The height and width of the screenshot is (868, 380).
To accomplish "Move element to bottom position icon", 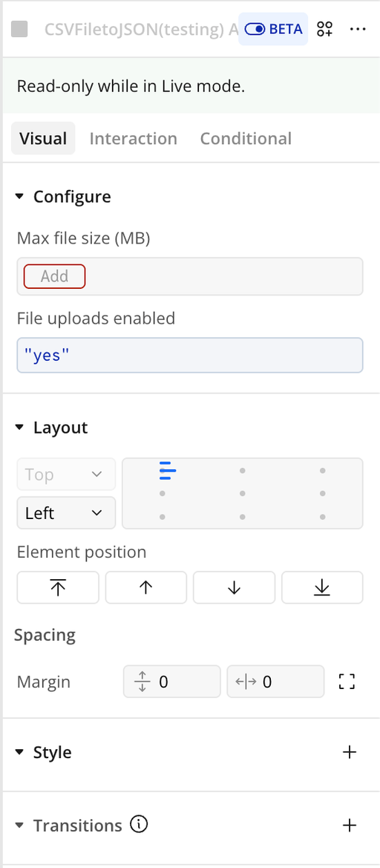I will [x=322, y=587].
